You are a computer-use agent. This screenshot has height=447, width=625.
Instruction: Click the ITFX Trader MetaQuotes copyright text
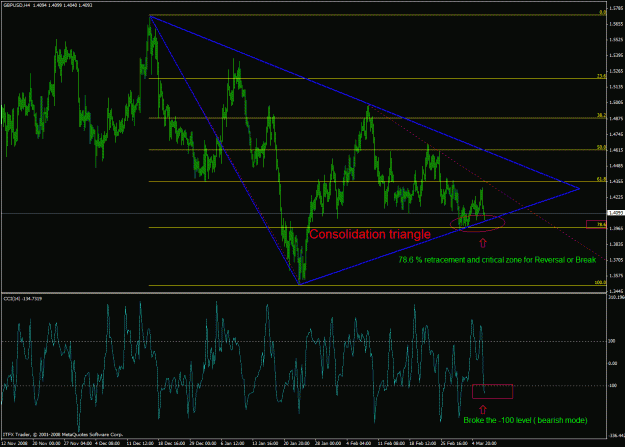click(x=63, y=435)
